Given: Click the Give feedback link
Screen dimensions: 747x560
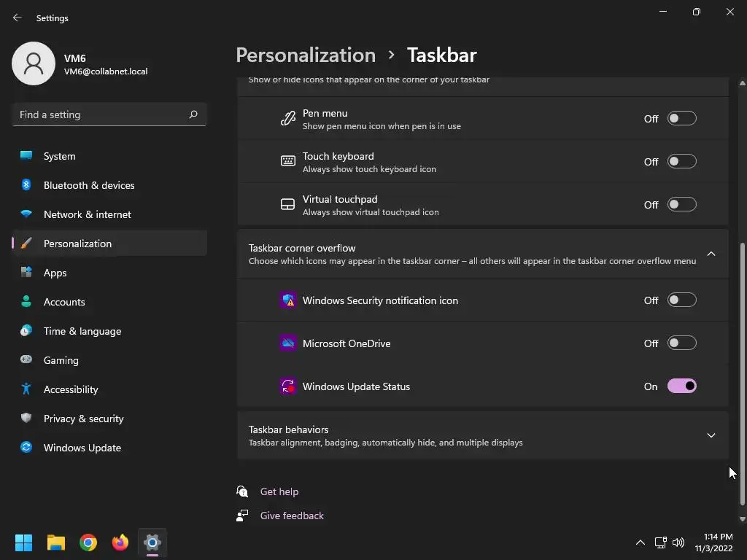Looking at the screenshot, I should 292,516.
